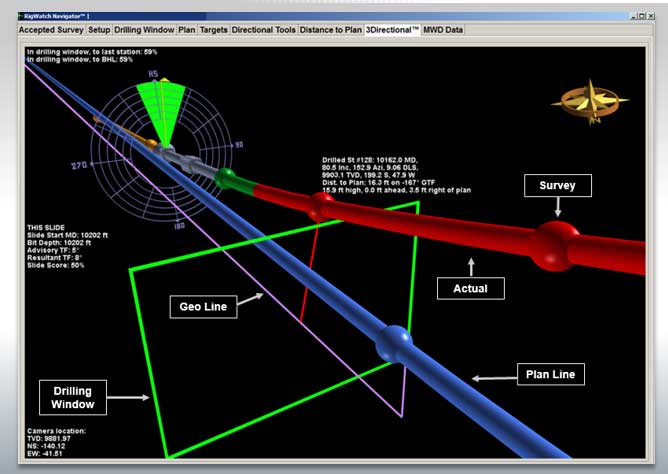The image size is (668, 474).
Task: Click the red sphere at drilled station 128
Action: coord(322,207)
